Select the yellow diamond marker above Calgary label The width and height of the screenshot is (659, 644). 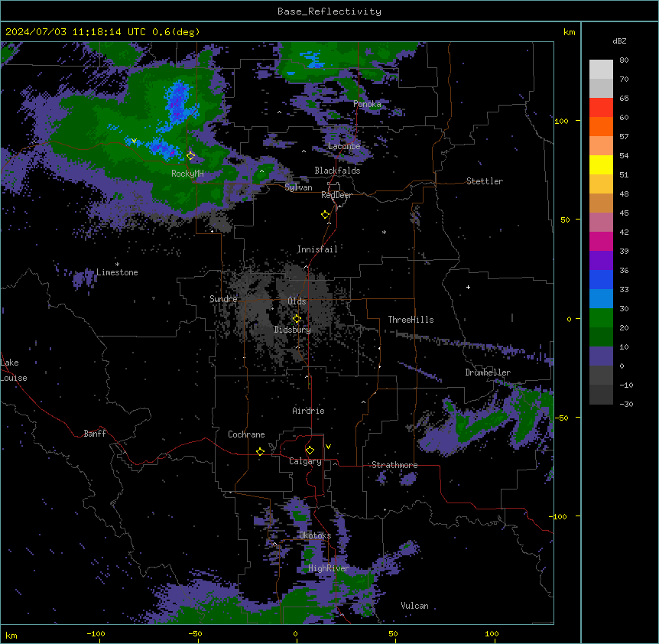[310, 450]
